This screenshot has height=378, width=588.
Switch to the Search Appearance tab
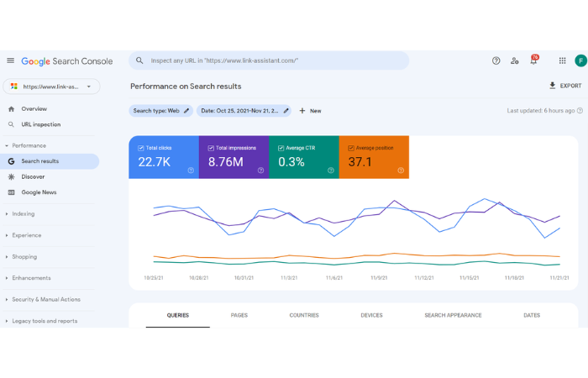(453, 315)
